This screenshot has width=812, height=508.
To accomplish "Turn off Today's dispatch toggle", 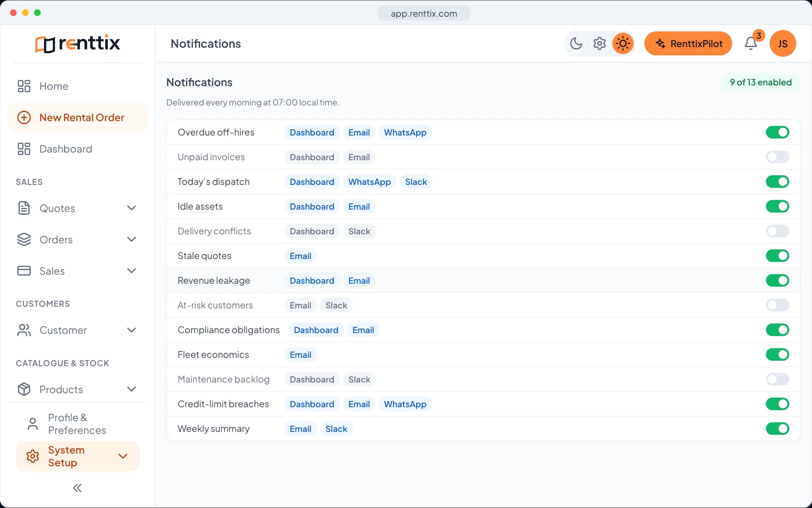I will pos(777,182).
